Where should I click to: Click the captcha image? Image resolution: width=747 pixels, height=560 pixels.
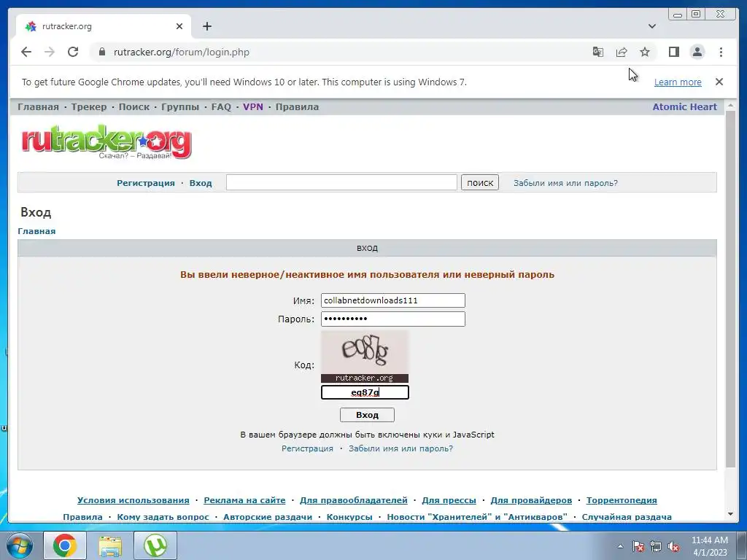[365, 357]
